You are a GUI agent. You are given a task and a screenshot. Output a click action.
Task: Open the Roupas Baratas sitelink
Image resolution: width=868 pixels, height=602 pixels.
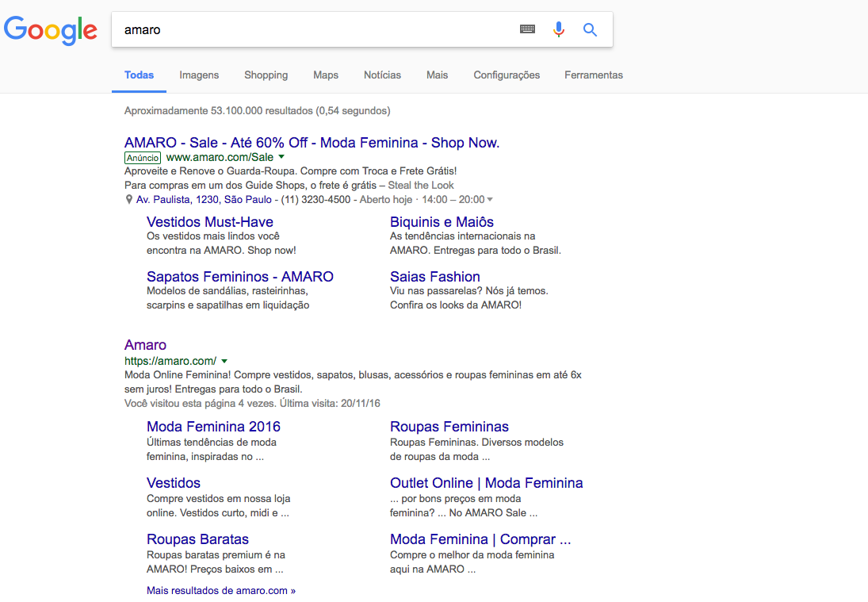click(197, 539)
